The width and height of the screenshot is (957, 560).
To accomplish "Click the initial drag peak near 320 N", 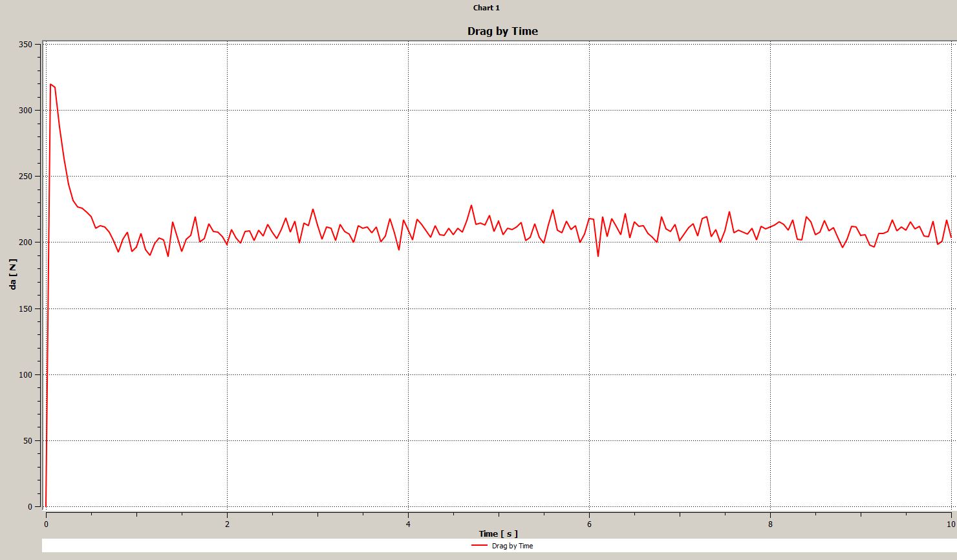I will click(50, 84).
